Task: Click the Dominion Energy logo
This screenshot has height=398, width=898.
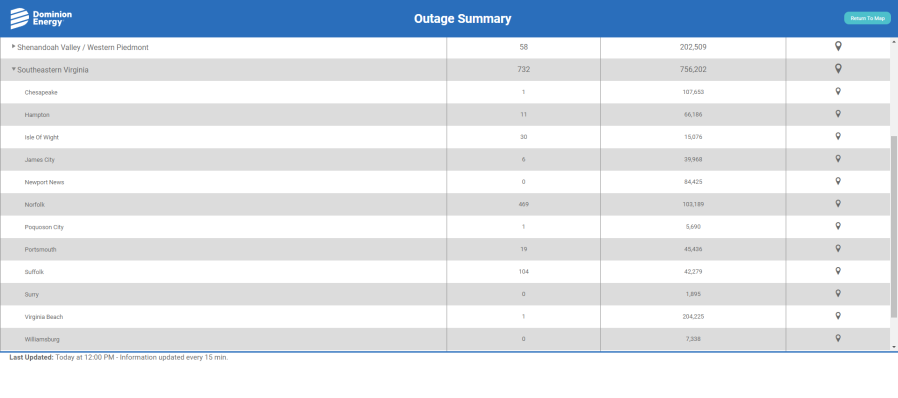Action: coord(41,18)
